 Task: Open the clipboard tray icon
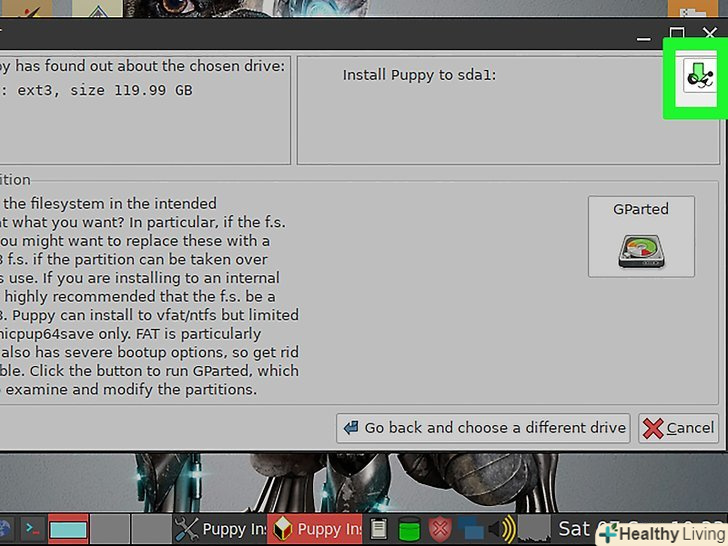(x=378, y=529)
